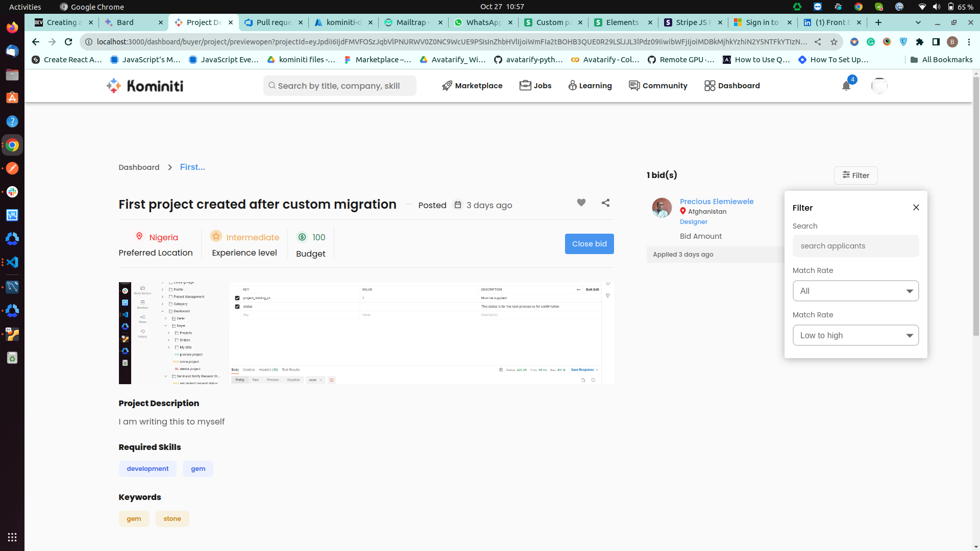Open the notifications bell icon
The height and width of the screenshot is (551, 980).
tap(846, 86)
